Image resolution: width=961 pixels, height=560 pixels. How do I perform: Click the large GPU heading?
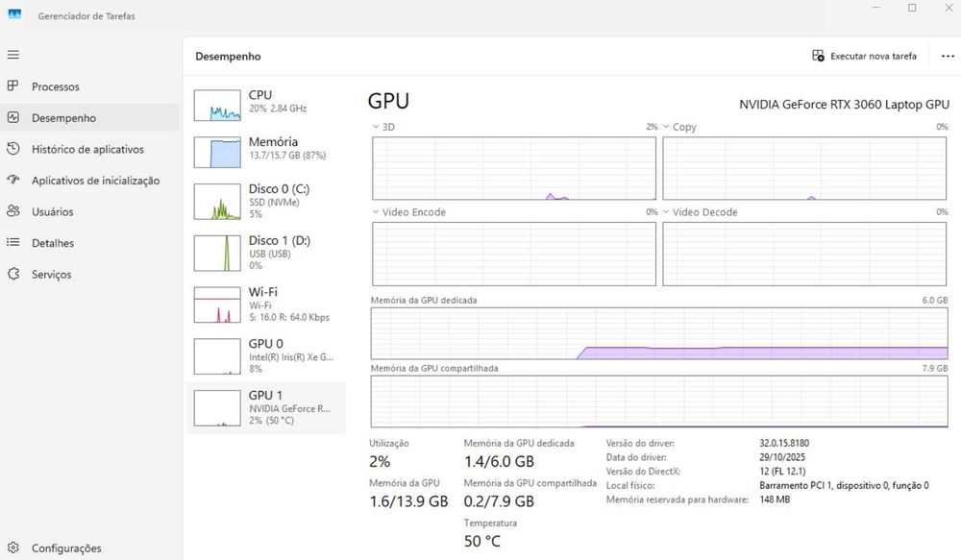(x=388, y=101)
